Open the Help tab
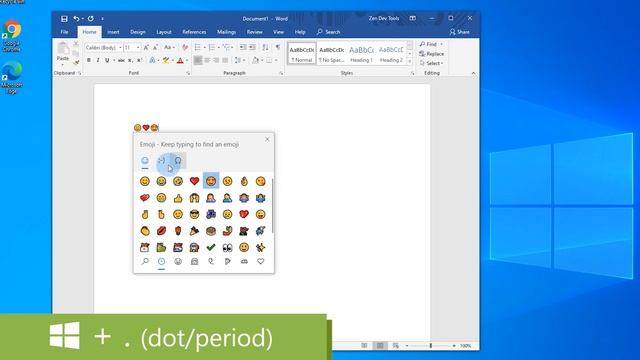640x360 pixels. tap(300, 32)
